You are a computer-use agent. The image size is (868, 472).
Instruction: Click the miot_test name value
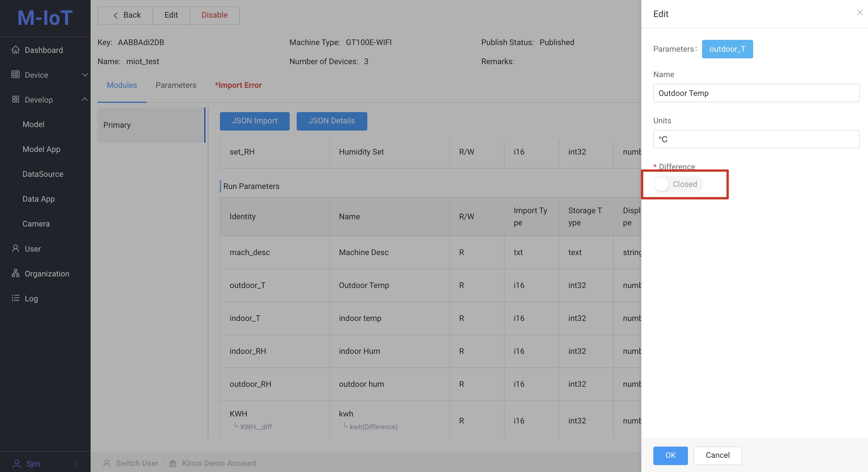143,62
